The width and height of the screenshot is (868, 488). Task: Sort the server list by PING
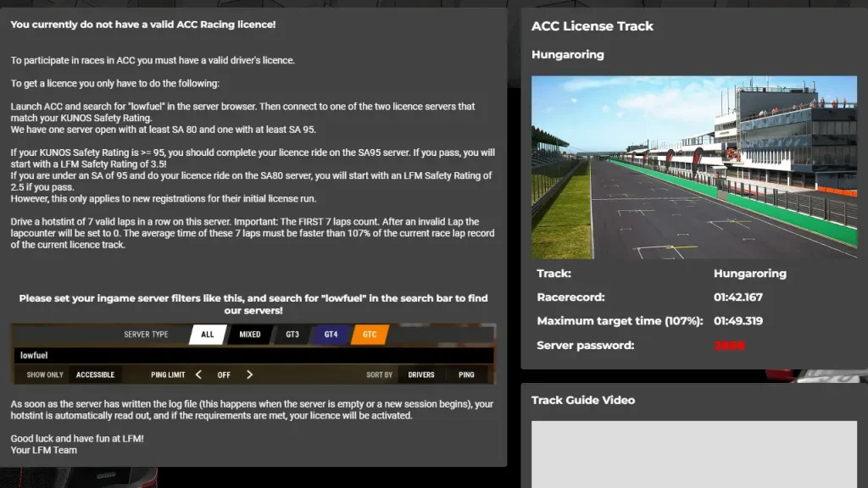[465, 374]
